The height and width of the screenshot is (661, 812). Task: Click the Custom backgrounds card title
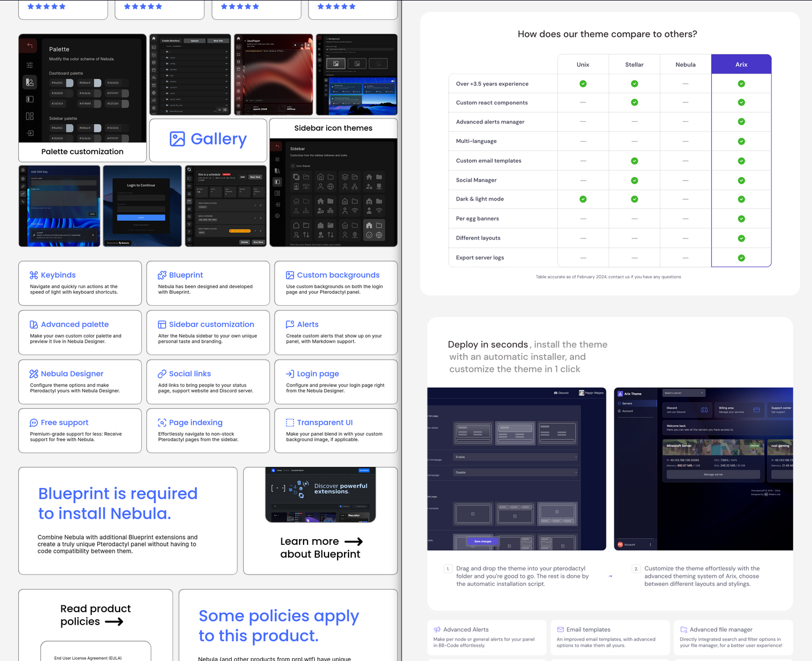coord(338,275)
